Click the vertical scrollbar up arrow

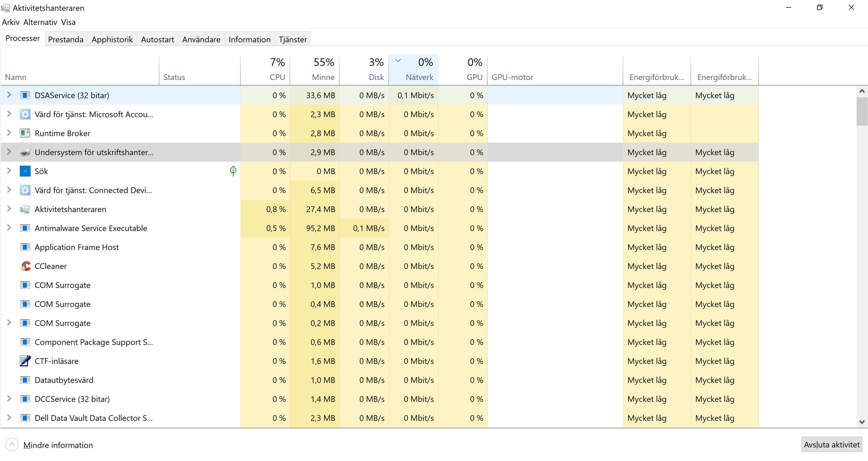click(862, 91)
